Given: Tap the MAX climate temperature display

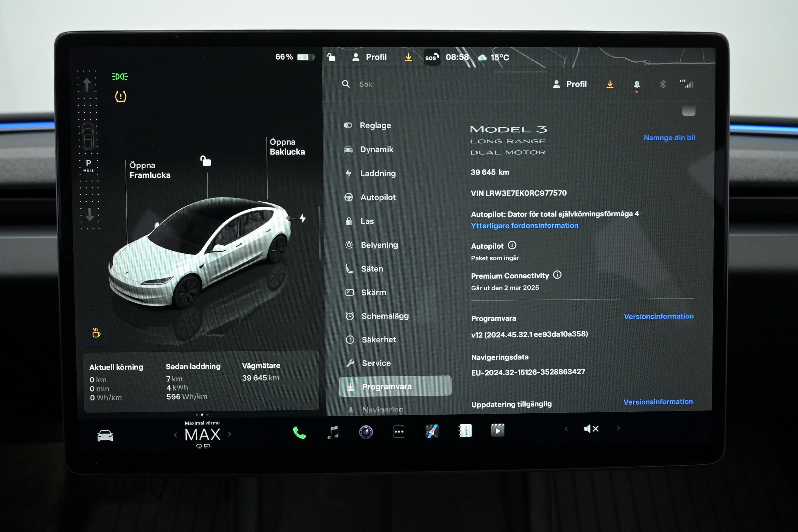Looking at the screenshot, I should [x=203, y=435].
